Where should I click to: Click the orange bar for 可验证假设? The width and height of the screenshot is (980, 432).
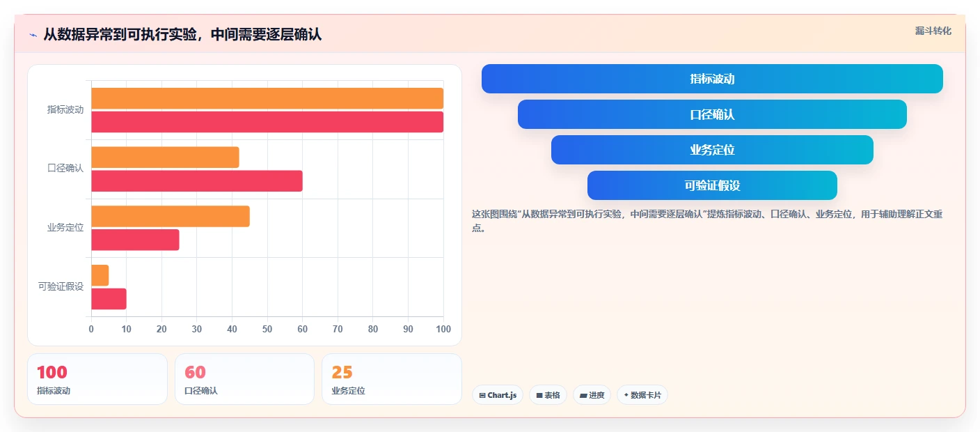click(x=100, y=275)
